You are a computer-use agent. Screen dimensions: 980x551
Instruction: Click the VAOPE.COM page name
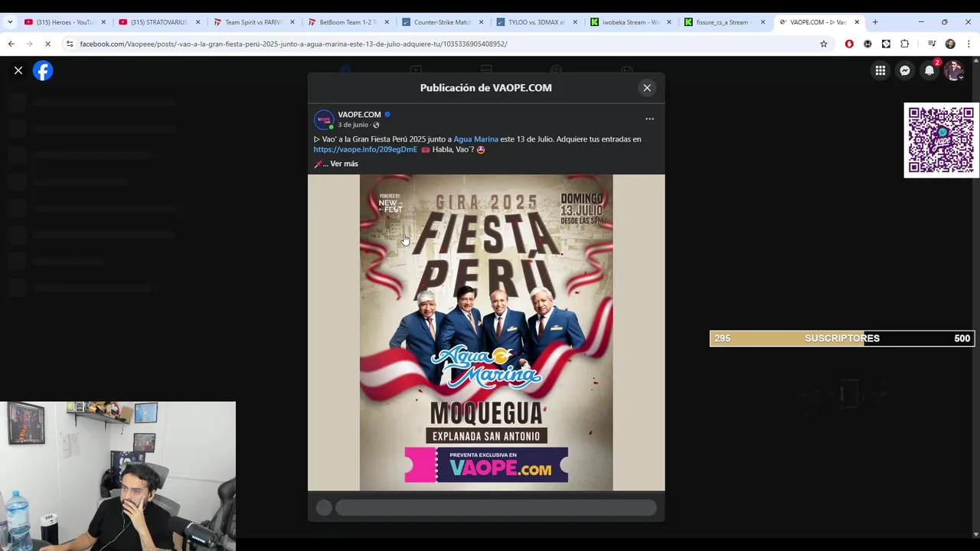(x=359, y=114)
